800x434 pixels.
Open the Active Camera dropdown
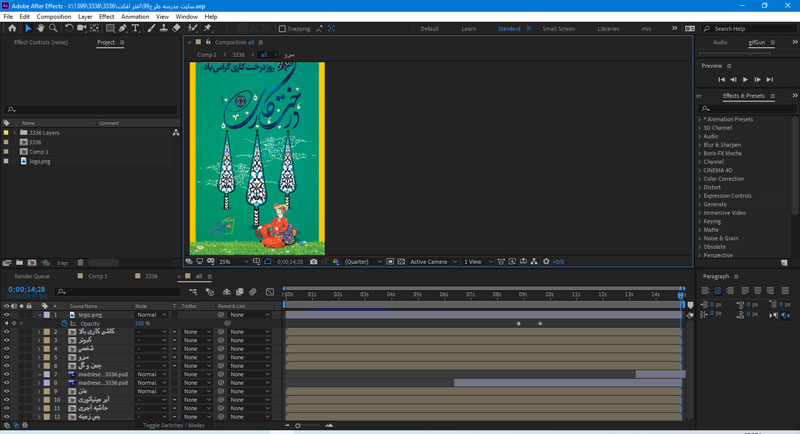coord(433,262)
